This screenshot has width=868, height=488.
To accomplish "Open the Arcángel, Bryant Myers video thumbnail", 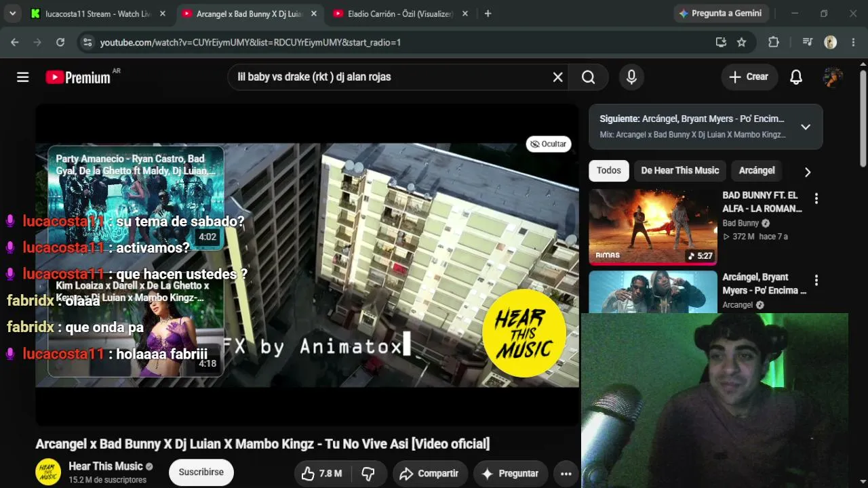I will (x=652, y=292).
